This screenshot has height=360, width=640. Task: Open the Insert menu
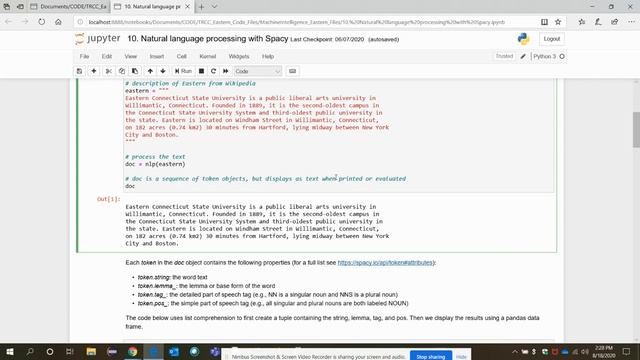click(x=157, y=56)
